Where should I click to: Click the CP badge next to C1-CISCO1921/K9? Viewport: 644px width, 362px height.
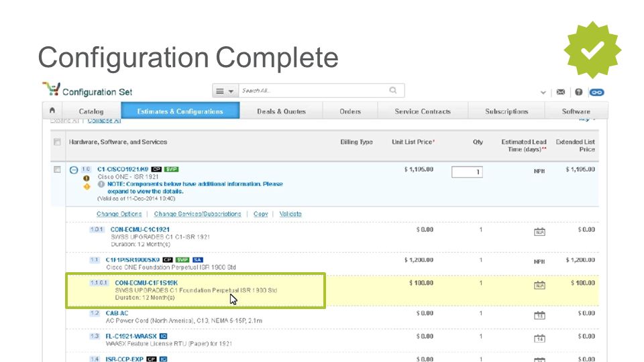(x=156, y=169)
